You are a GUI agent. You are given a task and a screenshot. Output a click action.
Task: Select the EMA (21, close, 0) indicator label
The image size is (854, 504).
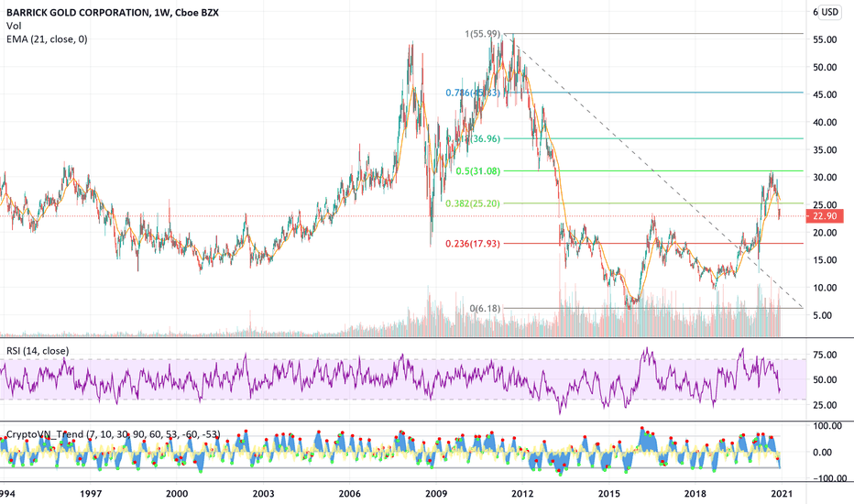pyautogui.click(x=47, y=38)
